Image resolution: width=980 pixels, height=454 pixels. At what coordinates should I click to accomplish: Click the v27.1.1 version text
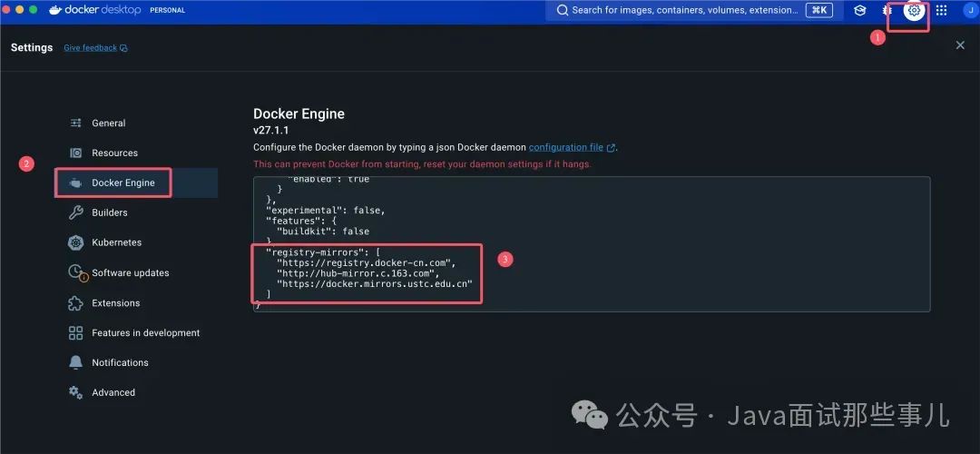271,130
